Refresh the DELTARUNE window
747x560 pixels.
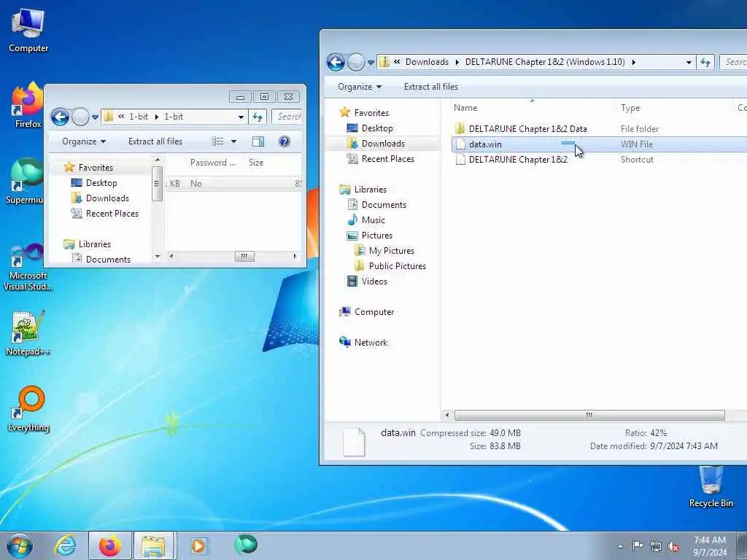coord(705,62)
